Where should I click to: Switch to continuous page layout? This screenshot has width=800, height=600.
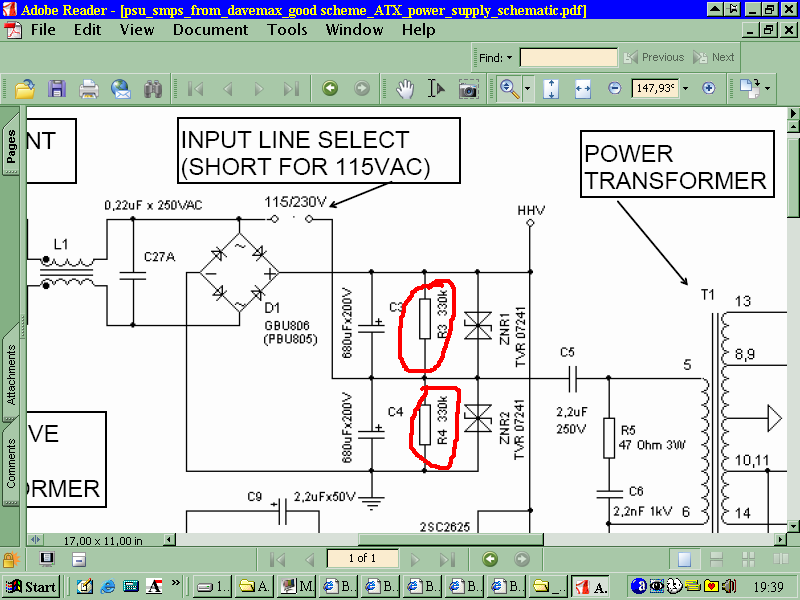pos(716,560)
